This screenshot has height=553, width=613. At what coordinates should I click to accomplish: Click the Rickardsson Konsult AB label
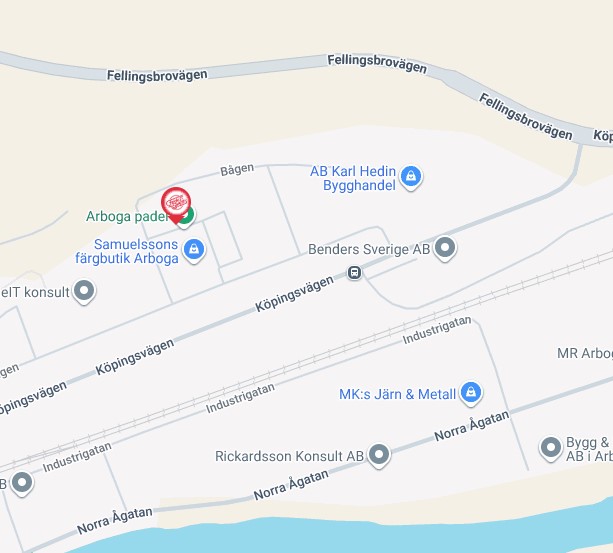[x=289, y=456]
